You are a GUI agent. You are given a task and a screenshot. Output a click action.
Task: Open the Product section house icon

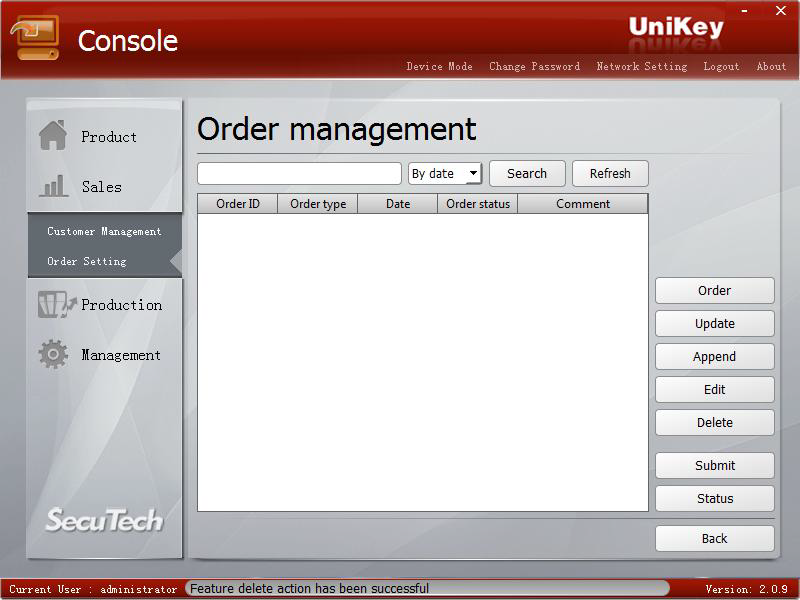(53, 135)
